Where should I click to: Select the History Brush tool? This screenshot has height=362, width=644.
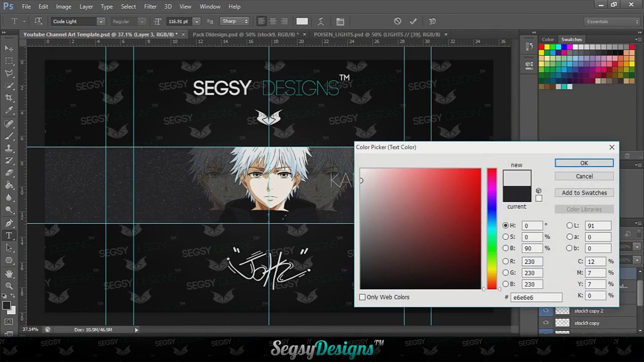[x=9, y=160]
